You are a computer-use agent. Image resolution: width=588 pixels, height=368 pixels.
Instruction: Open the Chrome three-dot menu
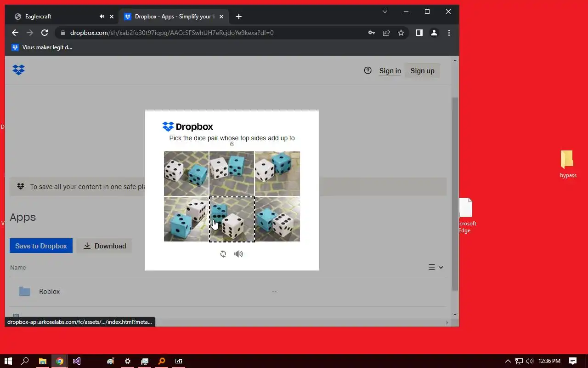(x=449, y=33)
